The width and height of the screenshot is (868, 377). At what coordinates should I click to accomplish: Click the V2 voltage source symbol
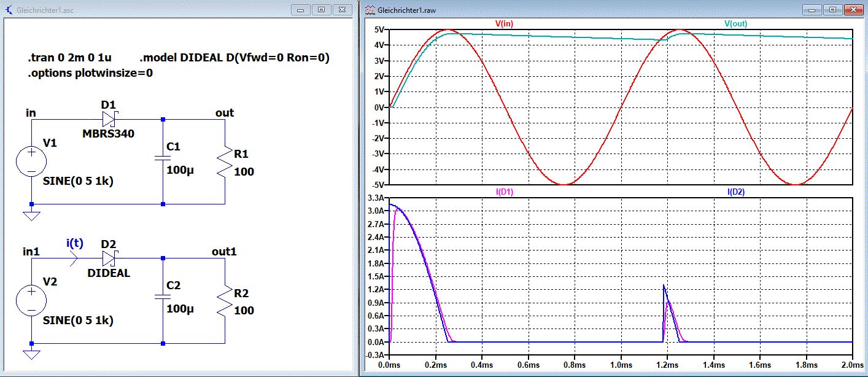tap(31, 302)
